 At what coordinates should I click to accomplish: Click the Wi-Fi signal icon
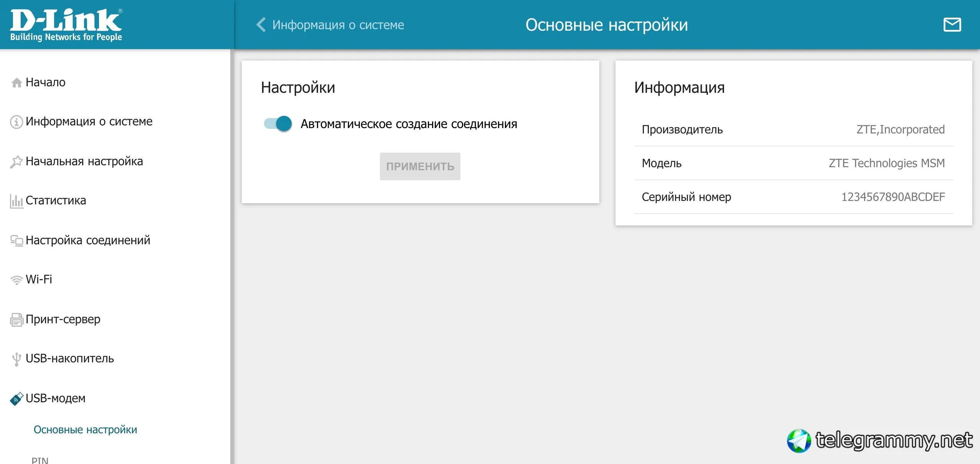[16, 280]
